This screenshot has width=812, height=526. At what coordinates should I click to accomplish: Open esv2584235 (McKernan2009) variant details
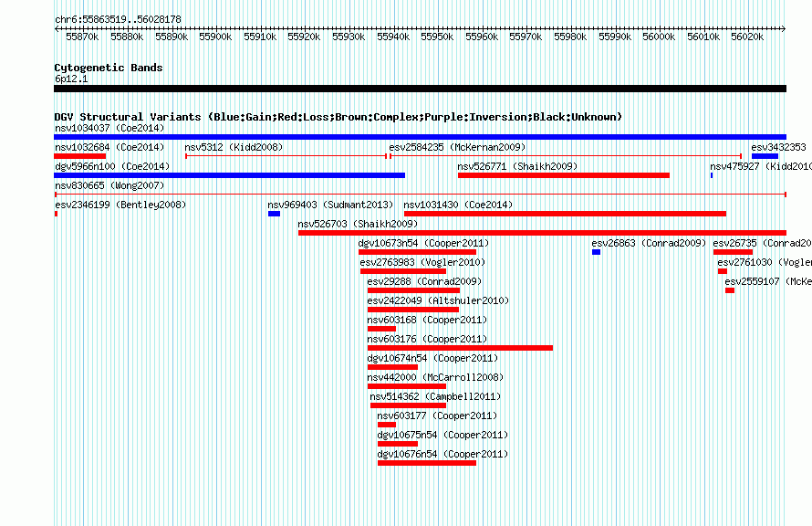coord(457,147)
